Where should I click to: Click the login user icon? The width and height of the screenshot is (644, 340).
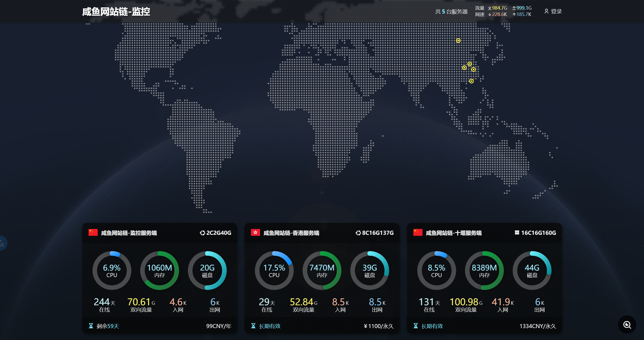pos(546,11)
